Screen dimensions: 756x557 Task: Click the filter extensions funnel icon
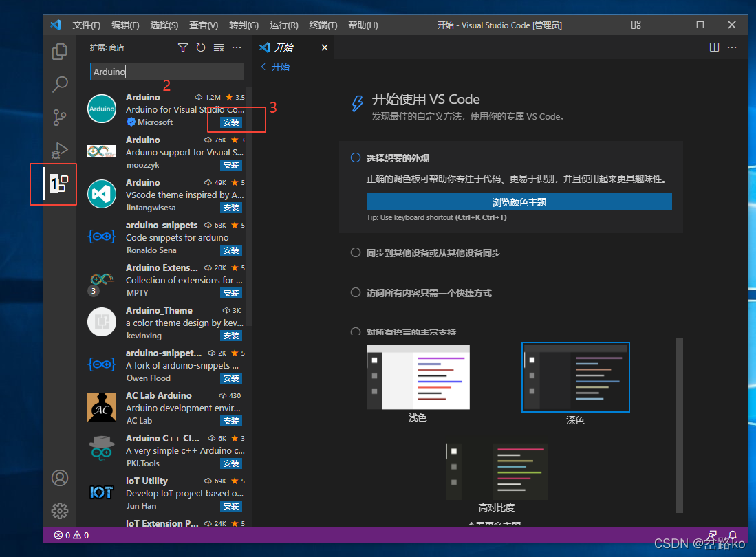(183, 47)
